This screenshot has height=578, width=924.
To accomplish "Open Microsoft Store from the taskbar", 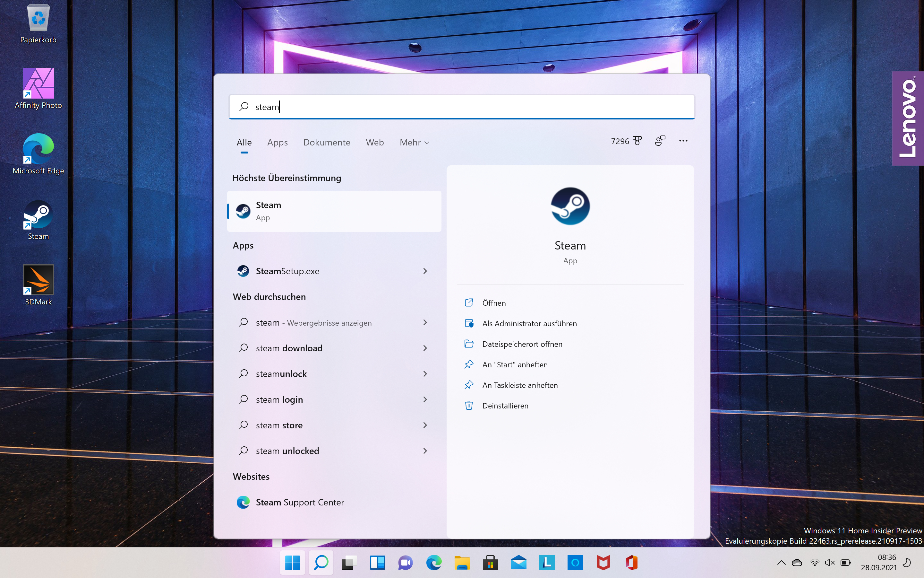I will 490,563.
